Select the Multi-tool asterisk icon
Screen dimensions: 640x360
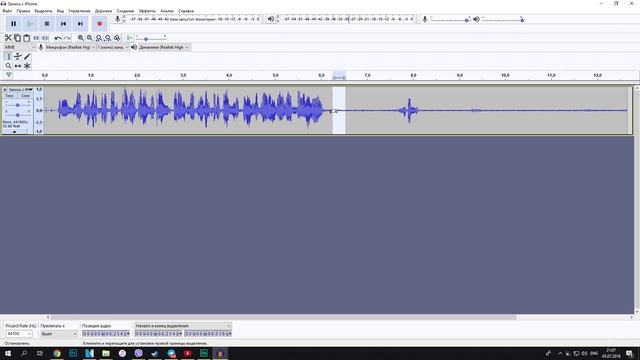pyautogui.click(x=27, y=66)
